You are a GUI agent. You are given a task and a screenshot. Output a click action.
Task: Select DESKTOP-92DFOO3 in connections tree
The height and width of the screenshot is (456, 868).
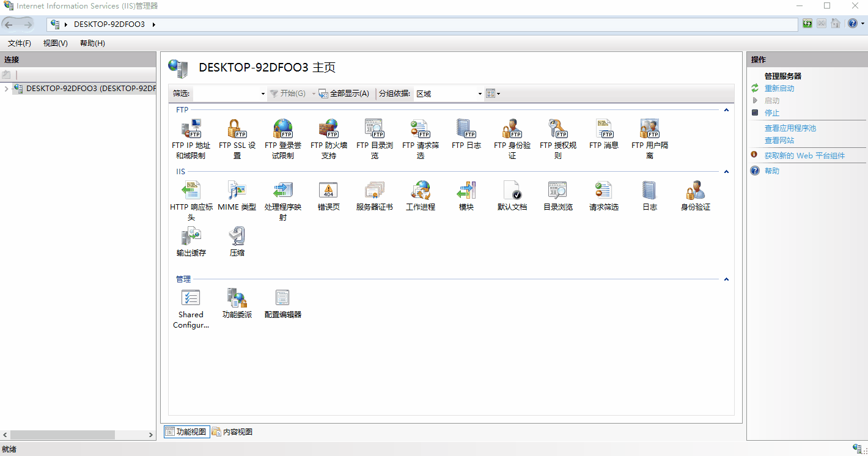[x=84, y=89]
